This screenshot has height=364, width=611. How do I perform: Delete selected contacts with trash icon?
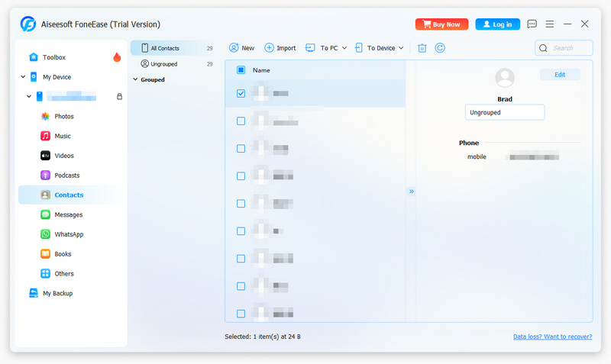(x=422, y=48)
